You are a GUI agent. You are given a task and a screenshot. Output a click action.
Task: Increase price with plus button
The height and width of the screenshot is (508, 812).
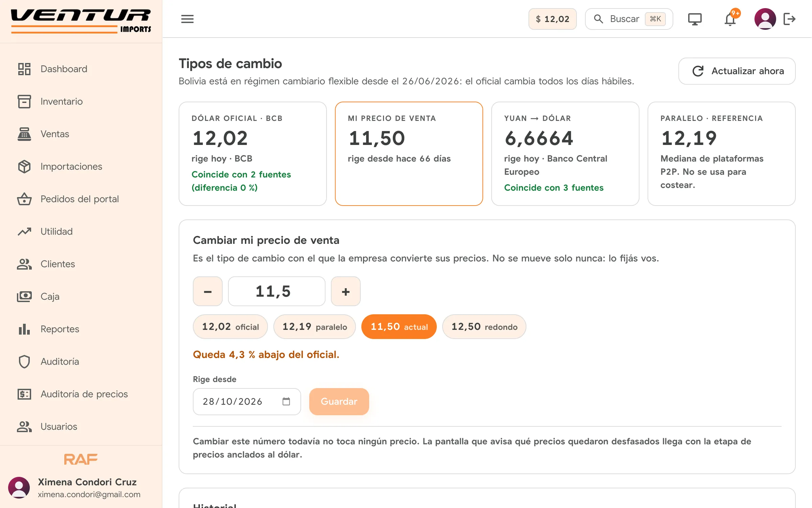coord(345,292)
